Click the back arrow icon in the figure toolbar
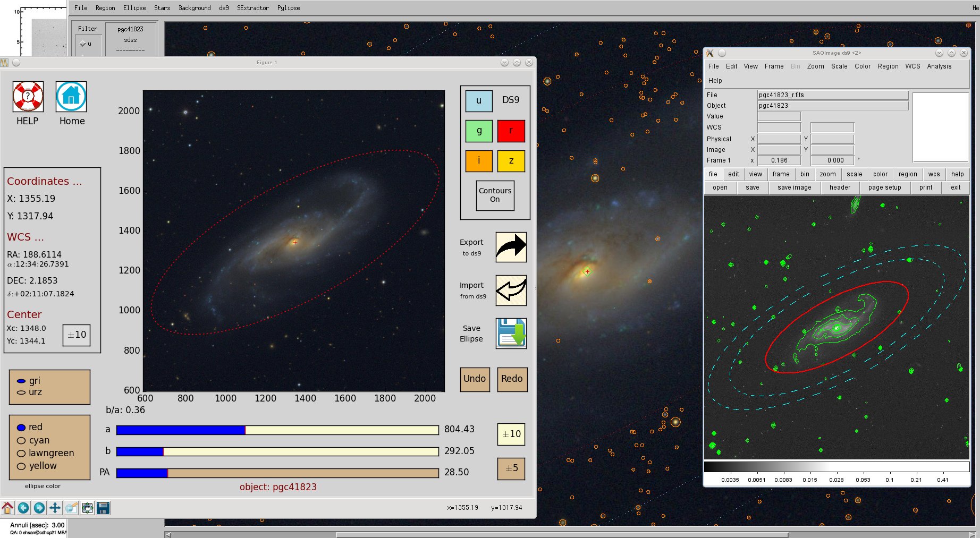Viewport: 980px width, 538px height. tap(23, 508)
